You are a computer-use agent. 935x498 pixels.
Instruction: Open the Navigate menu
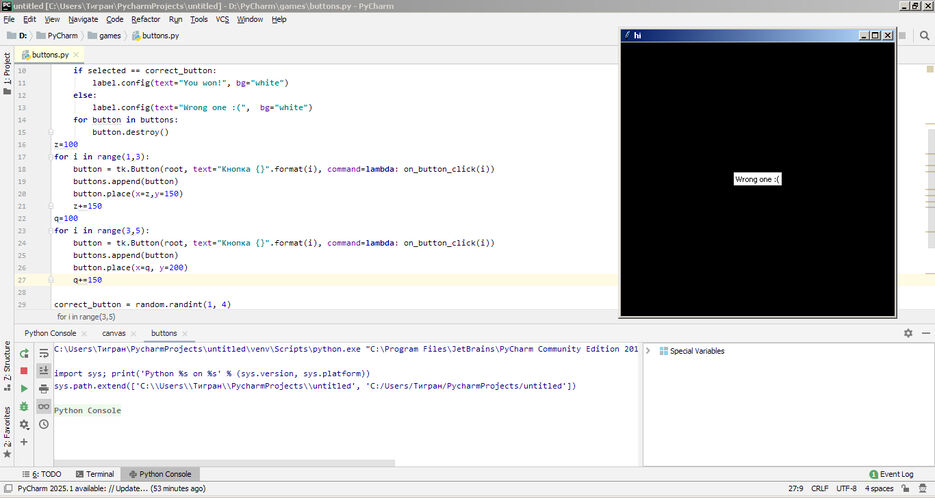click(83, 19)
